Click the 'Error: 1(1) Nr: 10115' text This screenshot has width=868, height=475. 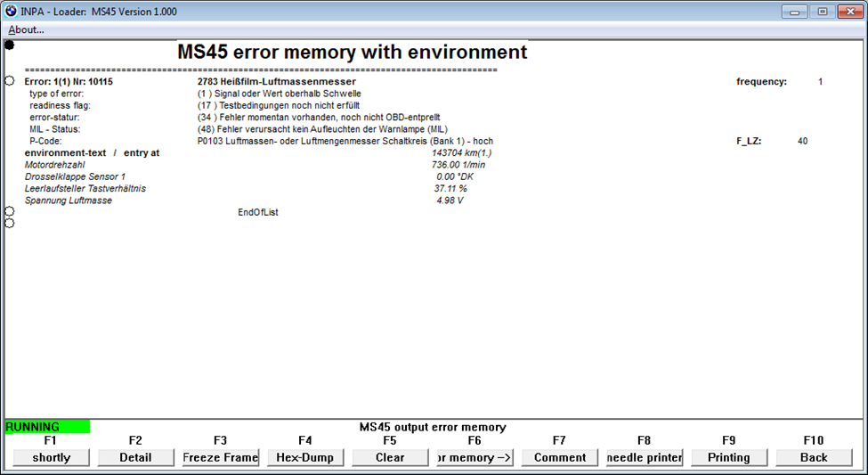click(x=69, y=81)
